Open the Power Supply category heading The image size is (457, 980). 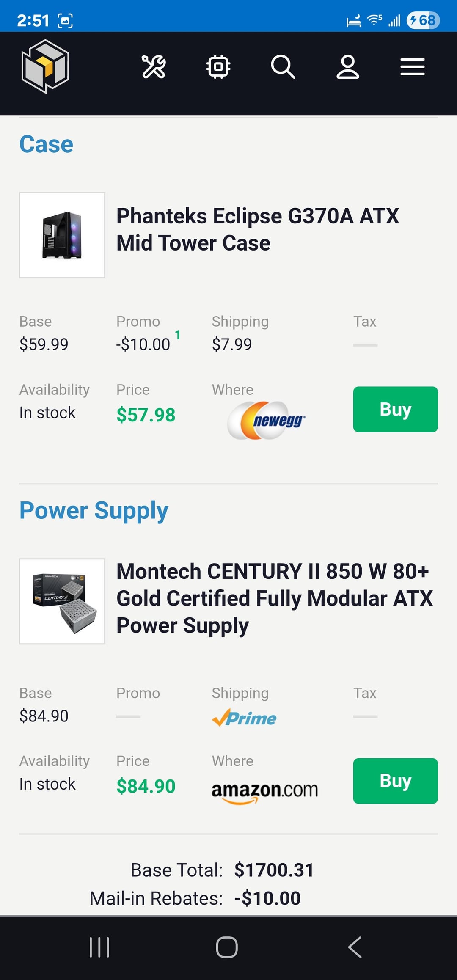(x=94, y=510)
